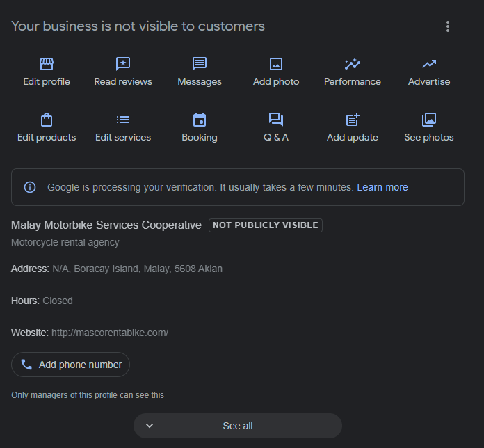
Task: Expand the See all section
Action: (237, 426)
